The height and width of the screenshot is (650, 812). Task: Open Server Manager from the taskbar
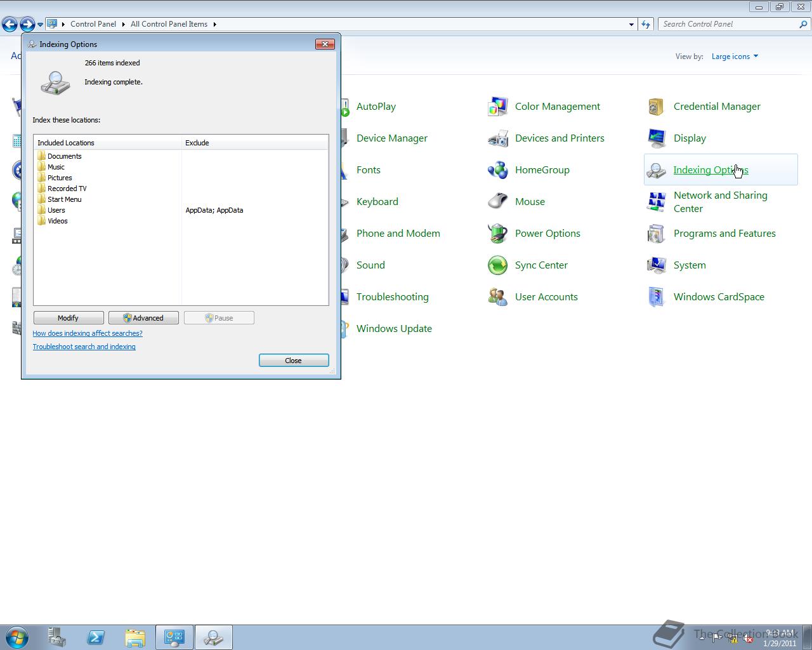coord(56,637)
